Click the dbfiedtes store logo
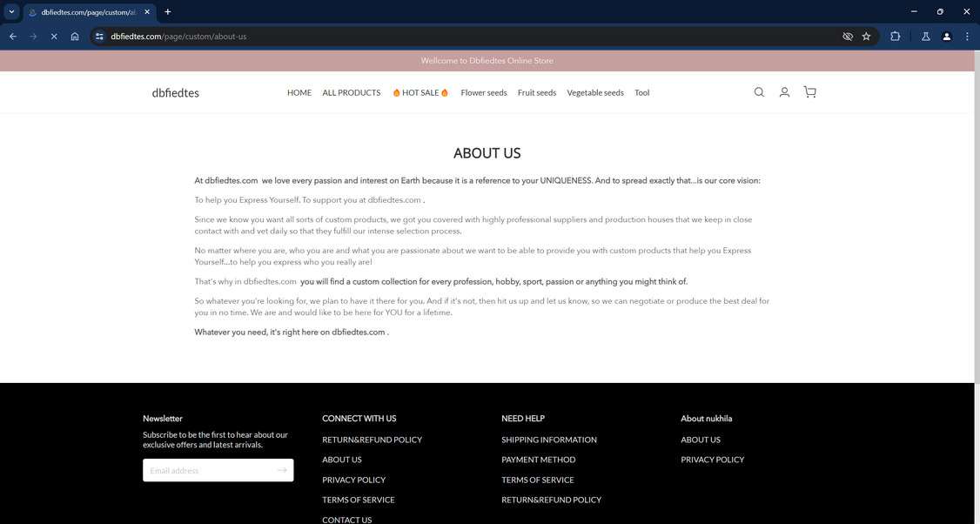Image resolution: width=980 pixels, height=524 pixels. pos(176,92)
